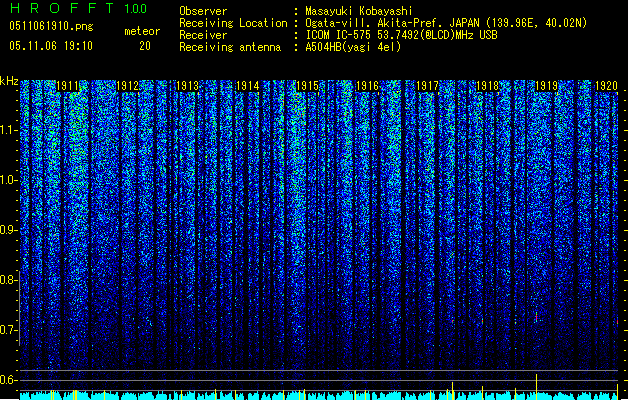The height and width of the screenshot is (400, 629).
Task: Click the tallest yellow spike under the 1919 marker
Action: point(536,387)
